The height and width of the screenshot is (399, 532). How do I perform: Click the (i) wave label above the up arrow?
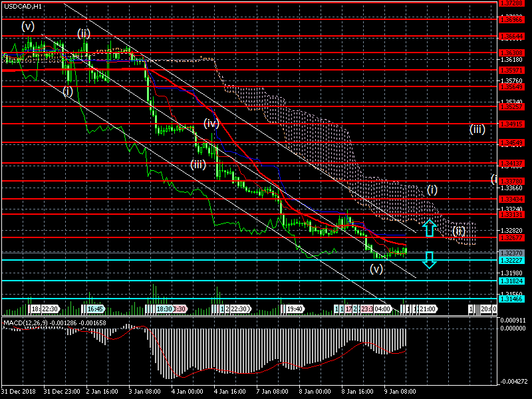tap(432, 190)
